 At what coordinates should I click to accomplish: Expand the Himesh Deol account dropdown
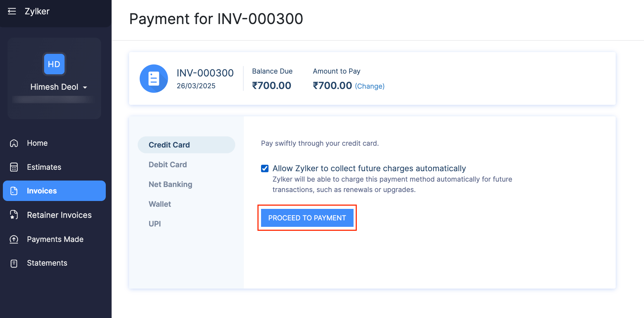coord(85,87)
